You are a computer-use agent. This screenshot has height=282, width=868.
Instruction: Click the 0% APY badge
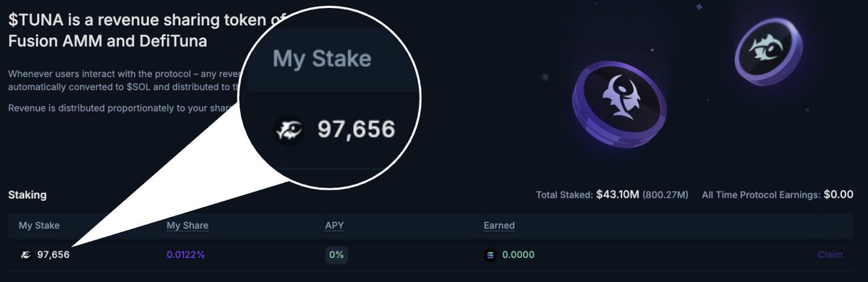click(336, 255)
